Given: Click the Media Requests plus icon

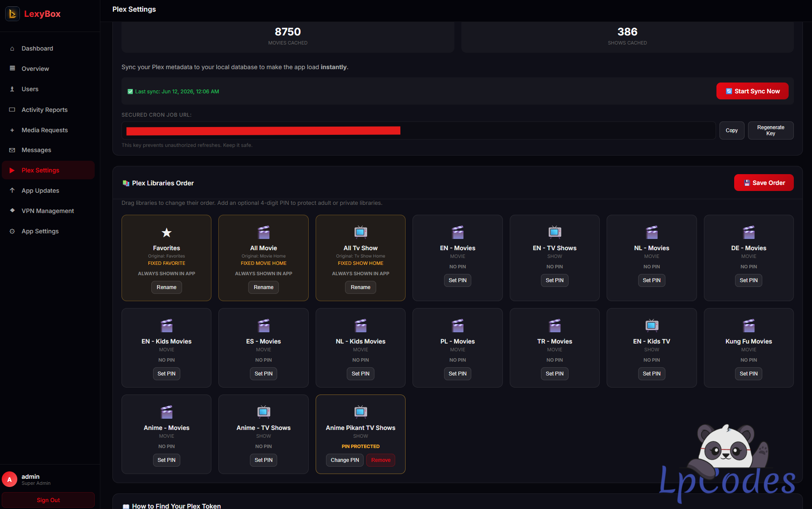Looking at the screenshot, I should pyautogui.click(x=12, y=130).
